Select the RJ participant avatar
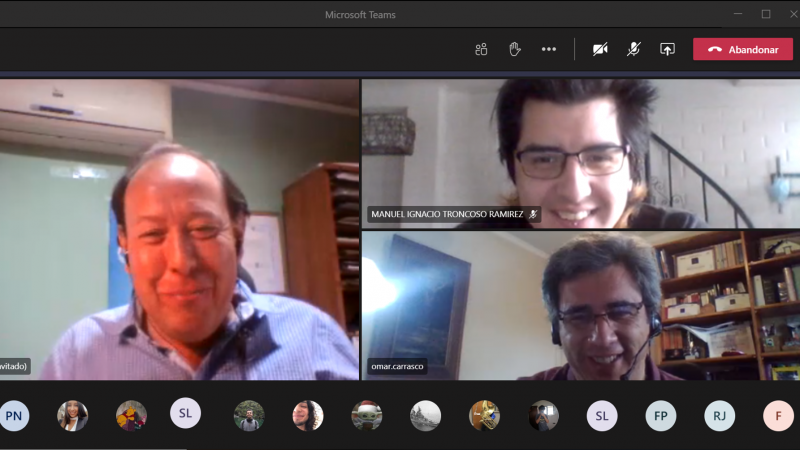The image size is (800, 450). (719, 415)
